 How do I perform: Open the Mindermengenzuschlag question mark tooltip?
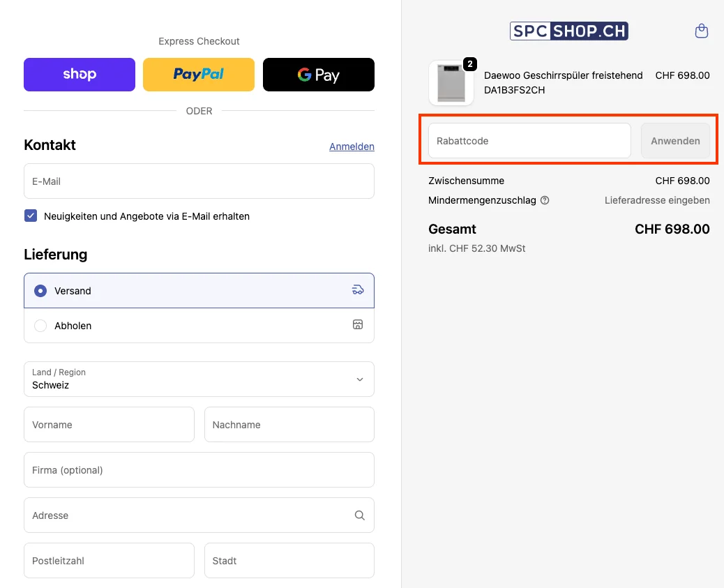(544, 200)
